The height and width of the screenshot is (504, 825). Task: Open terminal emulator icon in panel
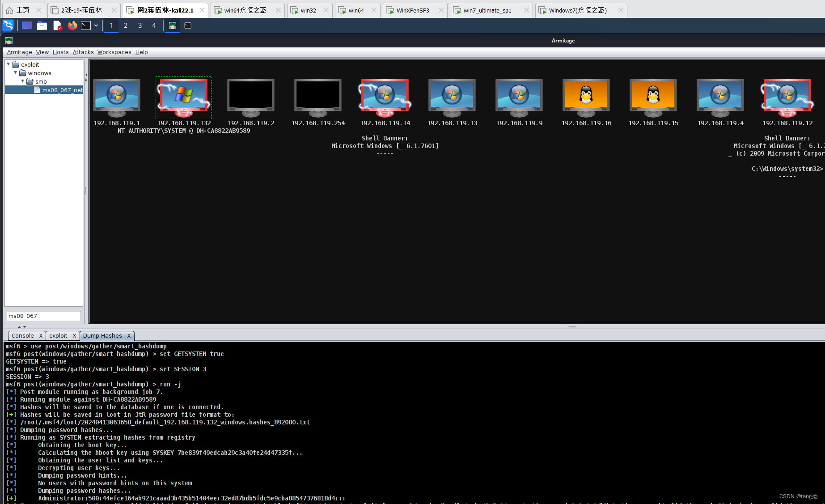86,25
